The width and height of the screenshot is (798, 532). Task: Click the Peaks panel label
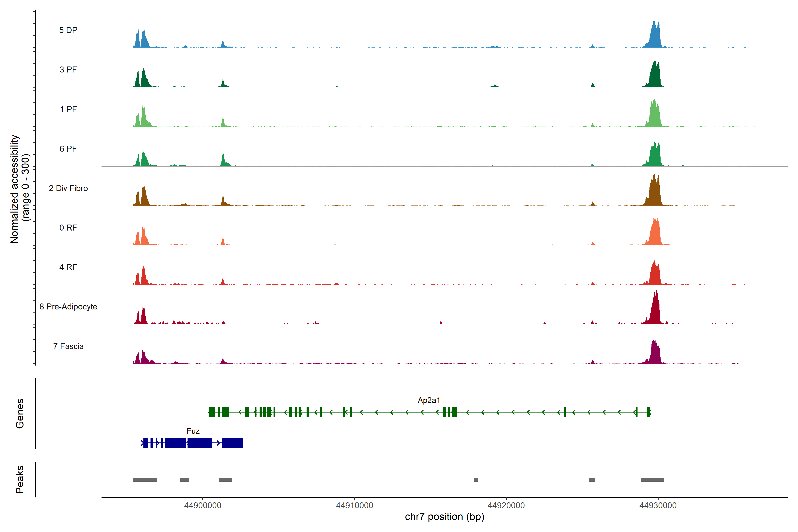coord(20,479)
